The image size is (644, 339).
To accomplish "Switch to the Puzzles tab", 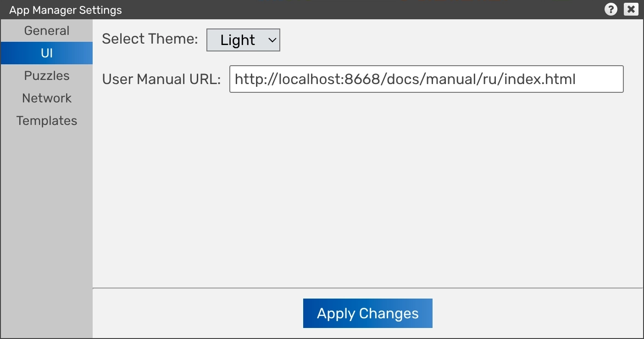I will (x=46, y=76).
